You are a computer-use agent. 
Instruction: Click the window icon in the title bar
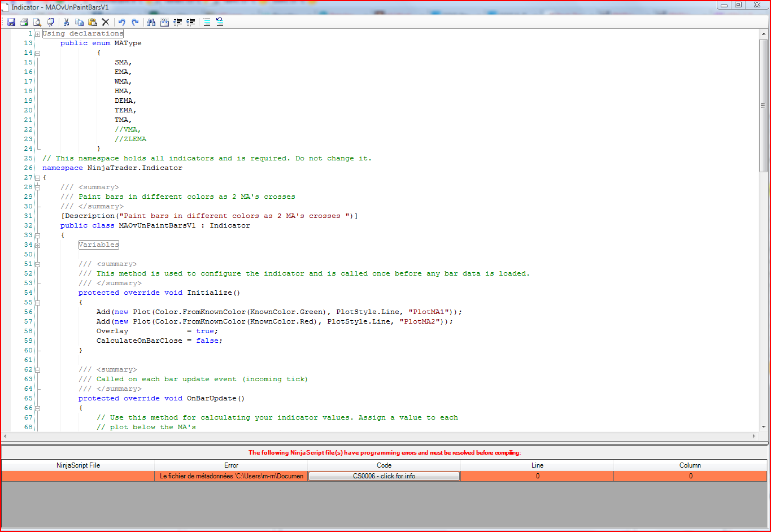[5, 7]
